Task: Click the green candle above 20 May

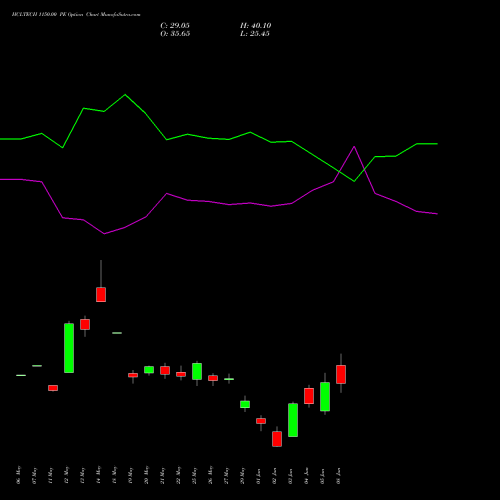Action: [149, 370]
